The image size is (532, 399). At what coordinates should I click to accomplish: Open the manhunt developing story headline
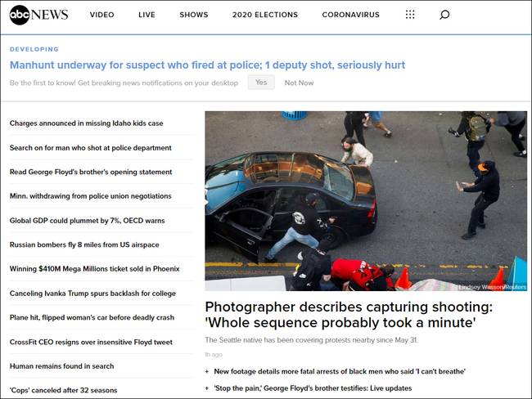point(207,65)
